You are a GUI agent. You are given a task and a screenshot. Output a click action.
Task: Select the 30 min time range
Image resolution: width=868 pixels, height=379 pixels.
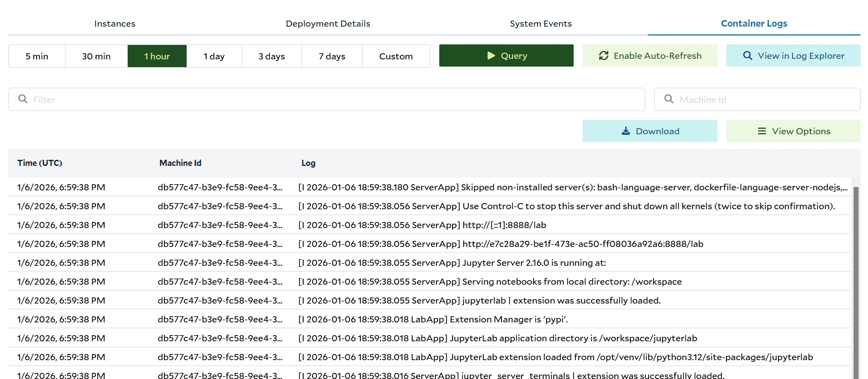[x=96, y=56]
